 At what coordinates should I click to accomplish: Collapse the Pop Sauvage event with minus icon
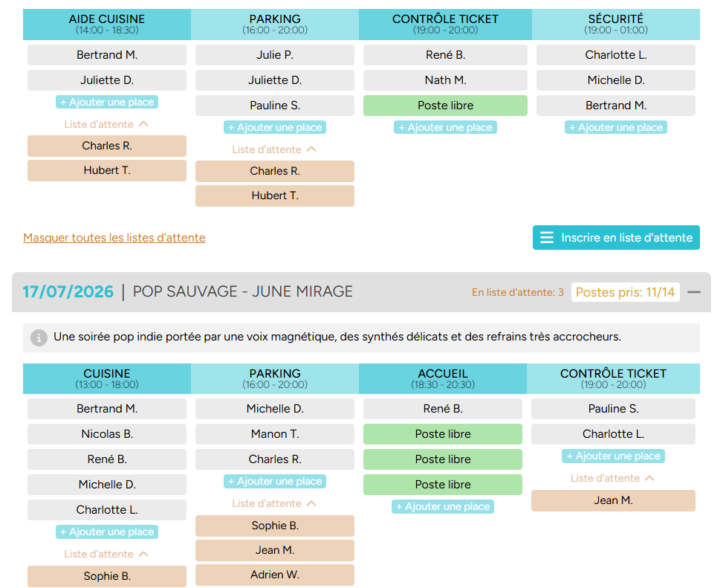(693, 292)
